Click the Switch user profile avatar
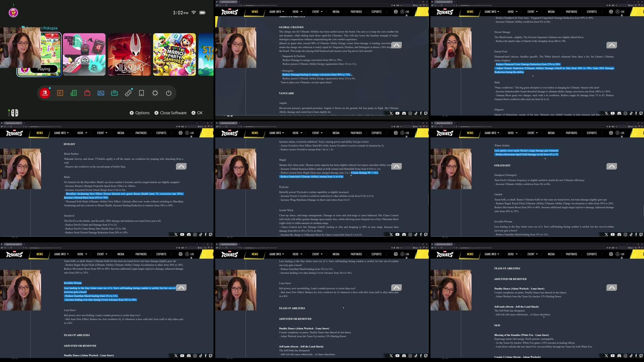This screenshot has height=362, width=644. (13, 13)
